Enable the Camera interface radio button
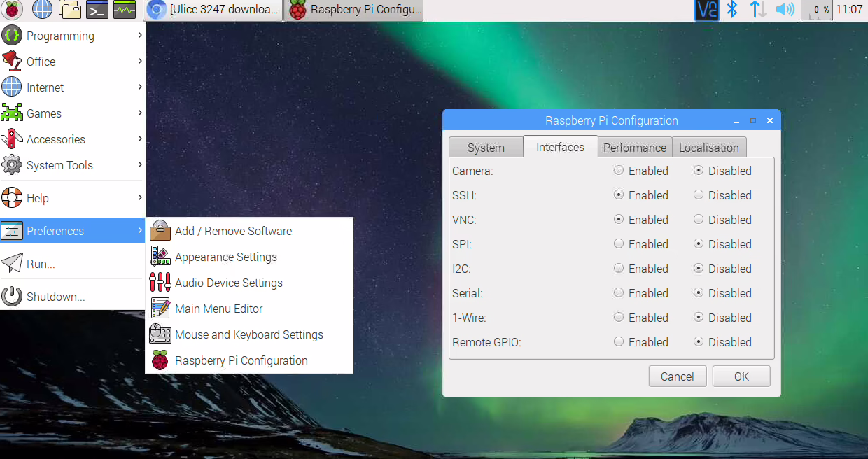The image size is (868, 459). (x=619, y=171)
